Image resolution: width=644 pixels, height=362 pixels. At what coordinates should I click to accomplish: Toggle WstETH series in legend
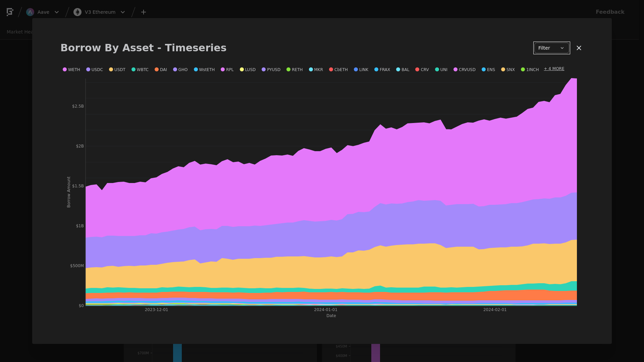(x=204, y=70)
